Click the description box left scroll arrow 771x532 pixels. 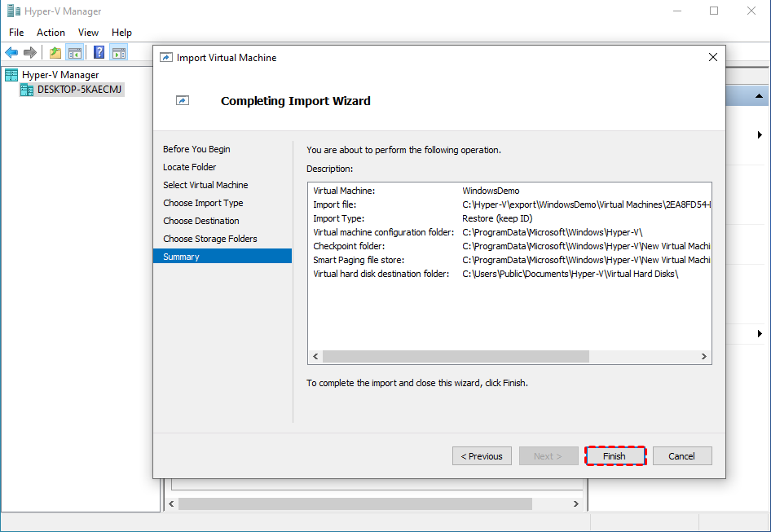pos(315,357)
